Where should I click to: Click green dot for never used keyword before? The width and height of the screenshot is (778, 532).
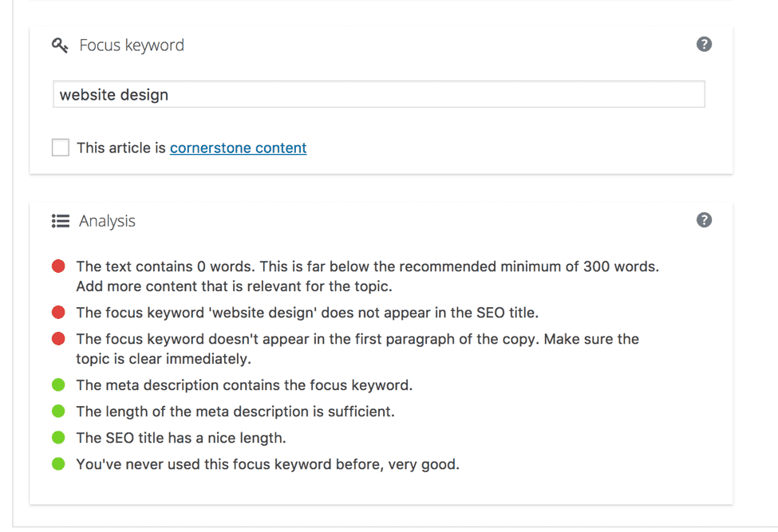(58, 463)
